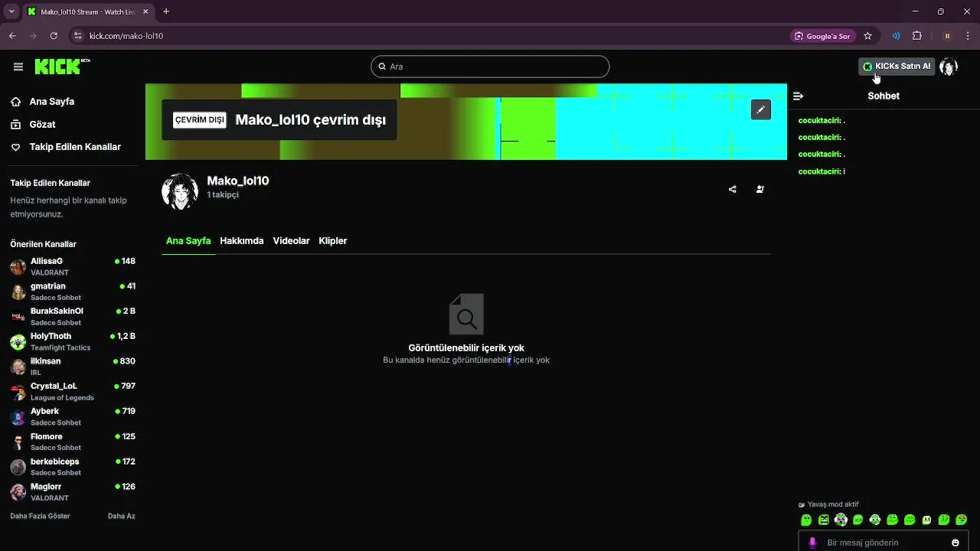Open the site information icon in address bar
This screenshot has width=980, height=551.
pyautogui.click(x=77, y=36)
